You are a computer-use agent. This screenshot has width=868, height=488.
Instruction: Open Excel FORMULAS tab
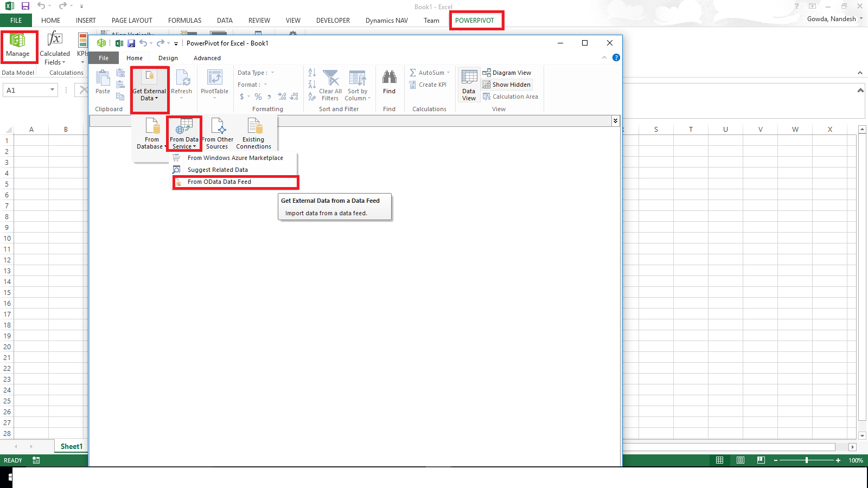tap(184, 21)
